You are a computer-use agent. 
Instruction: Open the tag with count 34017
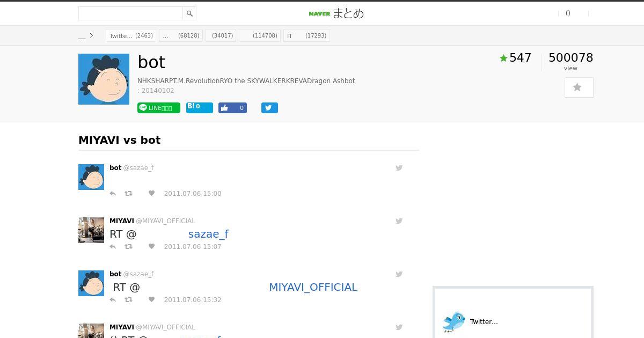coord(221,36)
